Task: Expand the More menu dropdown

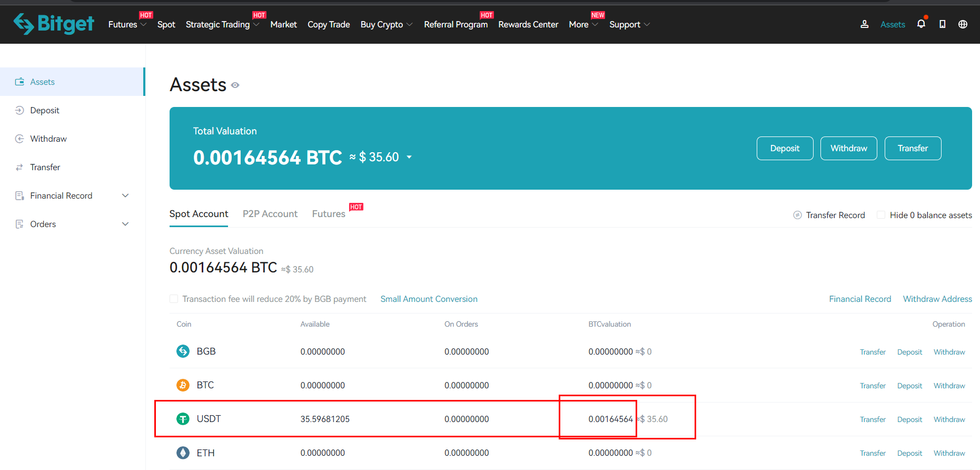Action: tap(595, 24)
